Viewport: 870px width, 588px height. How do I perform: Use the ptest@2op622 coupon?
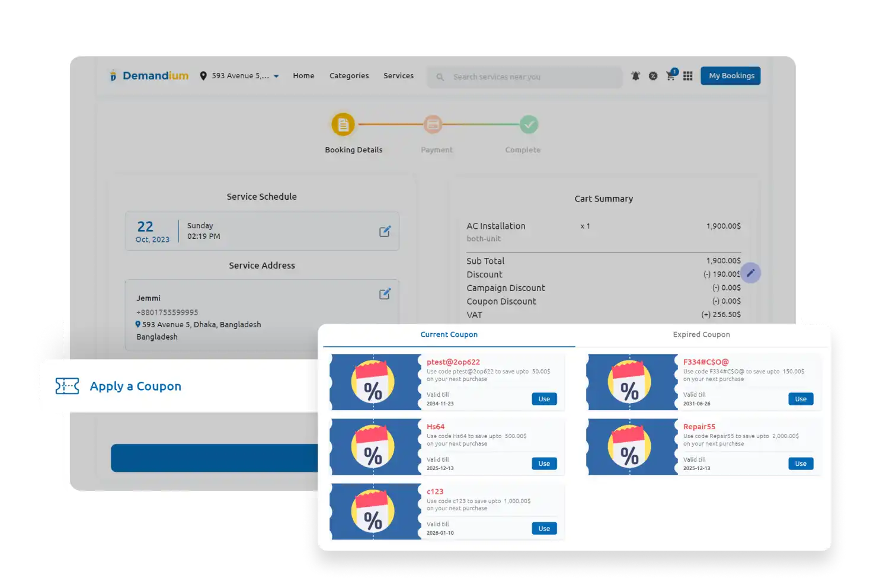coord(544,399)
